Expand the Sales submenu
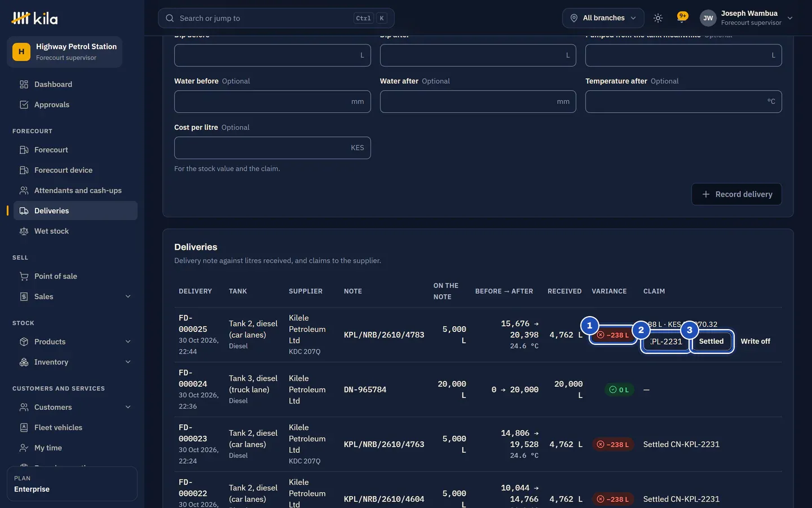Image resolution: width=812 pixels, height=508 pixels. pyautogui.click(x=128, y=297)
